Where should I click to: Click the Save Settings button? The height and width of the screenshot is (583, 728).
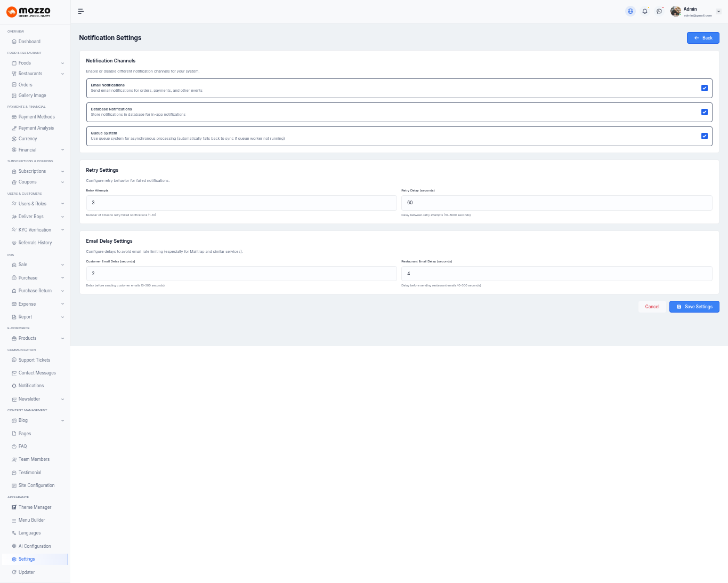694,307
